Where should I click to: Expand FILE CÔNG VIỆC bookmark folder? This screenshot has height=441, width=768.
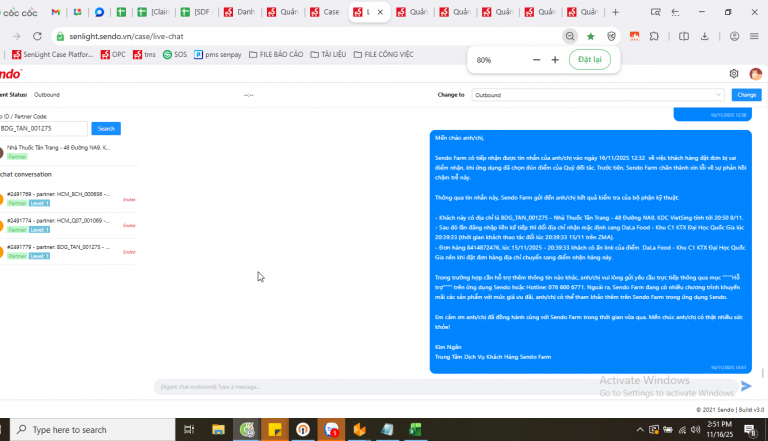384,54
